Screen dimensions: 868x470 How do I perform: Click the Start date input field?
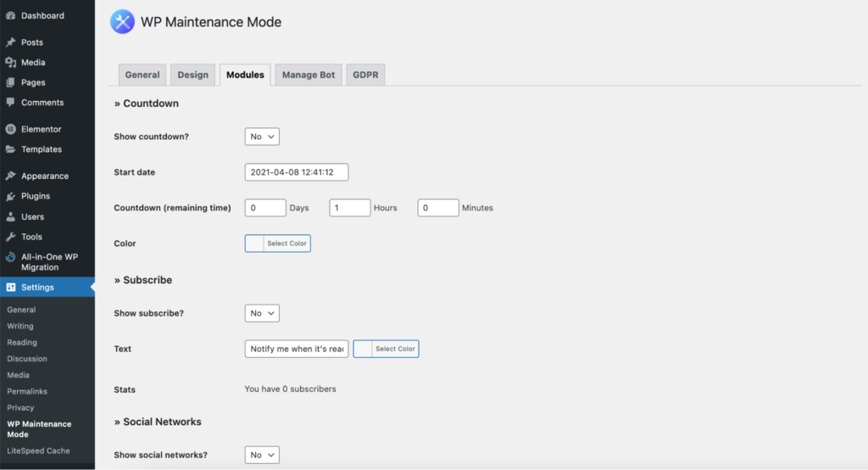pos(297,172)
